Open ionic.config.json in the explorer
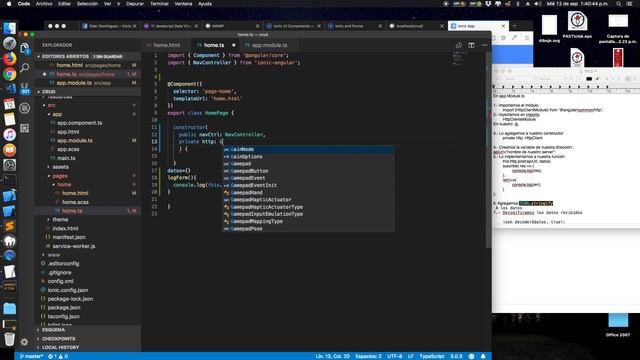This screenshot has height=360, width=640. 68,290
